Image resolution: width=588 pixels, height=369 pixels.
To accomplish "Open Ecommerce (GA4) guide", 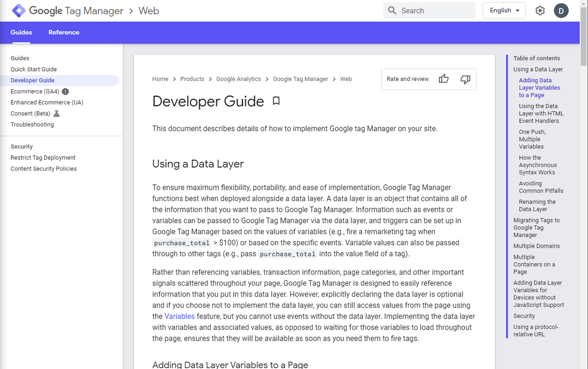I will tap(35, 92).
